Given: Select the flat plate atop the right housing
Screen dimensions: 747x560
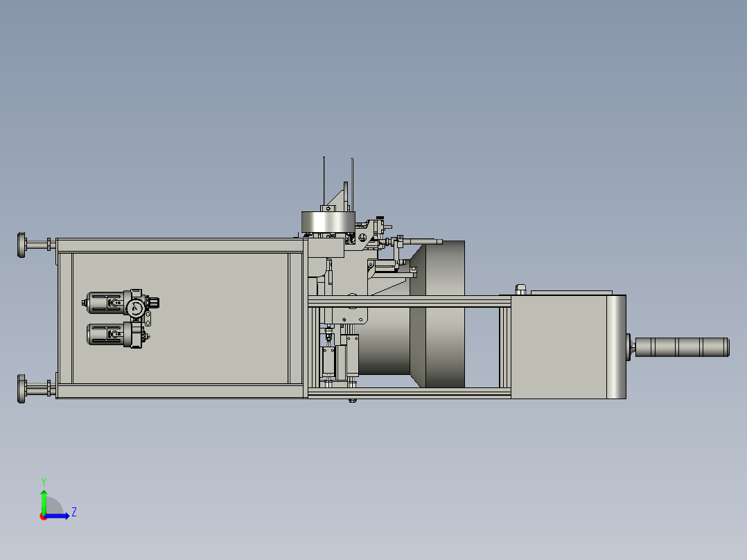Looking at the screenshot, I should pos(571,292).
